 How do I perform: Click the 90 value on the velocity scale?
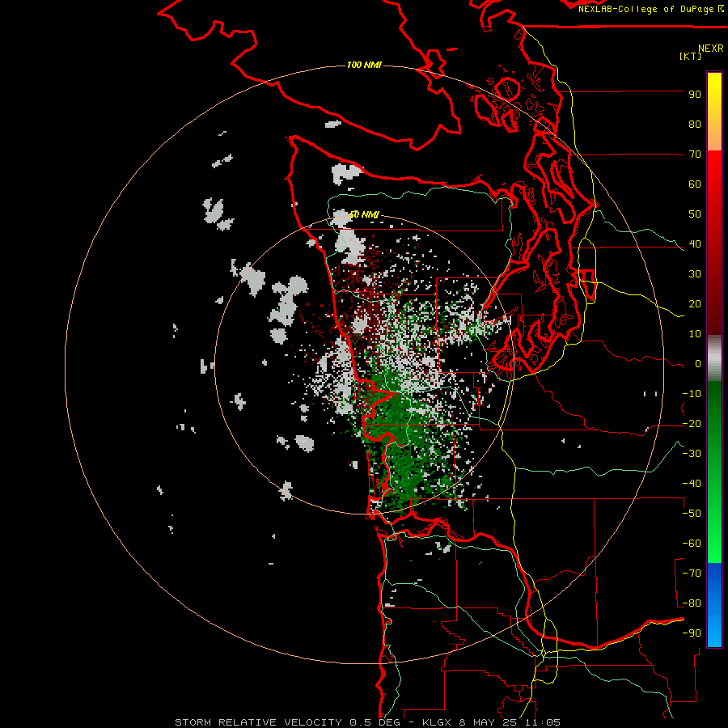[x=695, y=95]
